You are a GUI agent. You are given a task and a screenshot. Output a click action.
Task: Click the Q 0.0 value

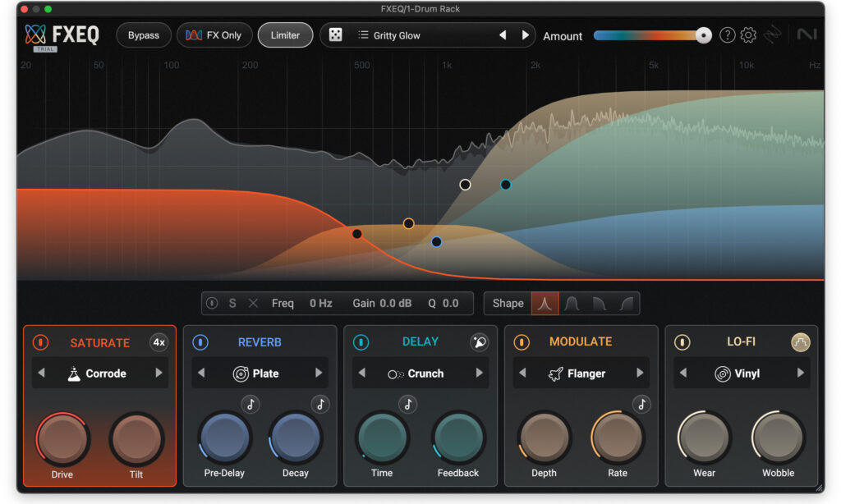tap(451, 304)
